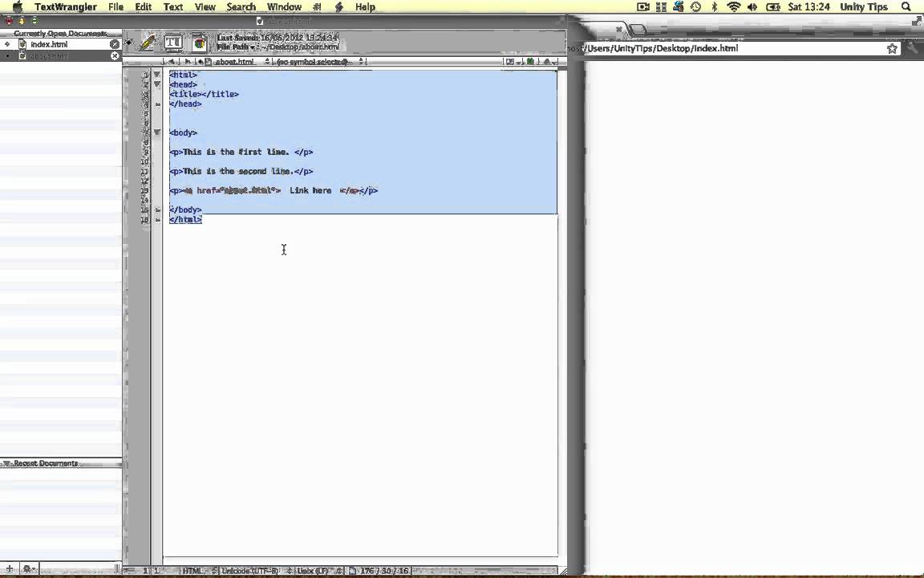Open the TextWrangler application menu
Screen dimensions: 924x578
66,7
